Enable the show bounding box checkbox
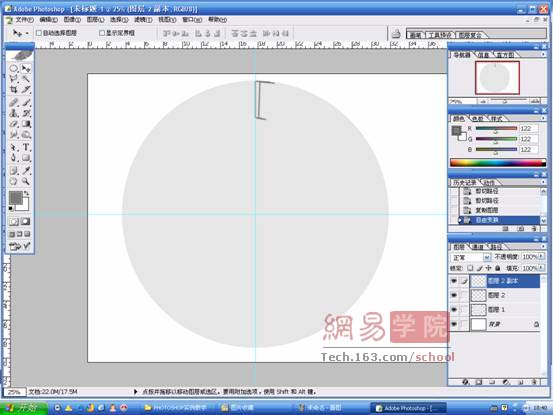This screenshot has width=553, height=415. point(102,33)
